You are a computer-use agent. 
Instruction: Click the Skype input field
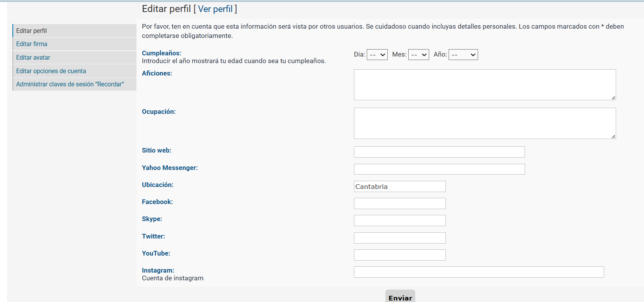click(x=399, y=220)
